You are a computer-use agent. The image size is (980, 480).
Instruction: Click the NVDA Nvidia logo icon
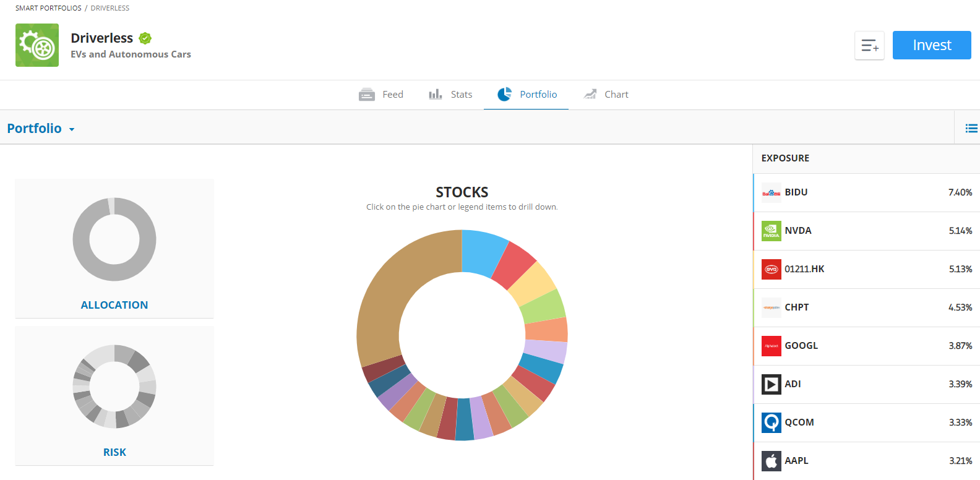[772, 231]
